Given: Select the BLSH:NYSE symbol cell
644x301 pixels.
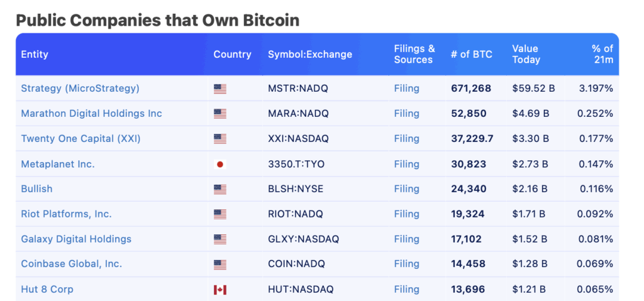Looking at the screenshot, I should [296, 189].
